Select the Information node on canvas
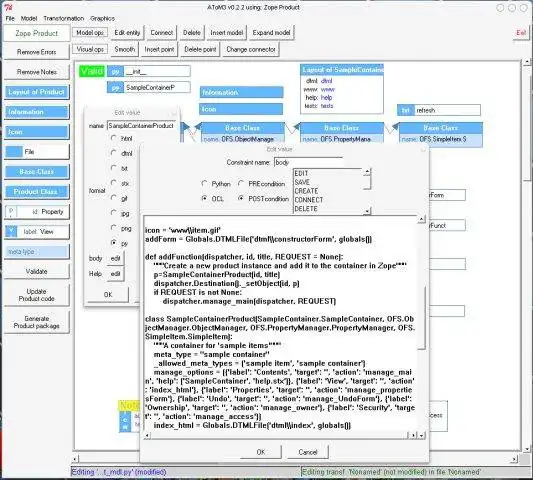The image size is (533, 480). pyautogui.click(x=241, y=92)
